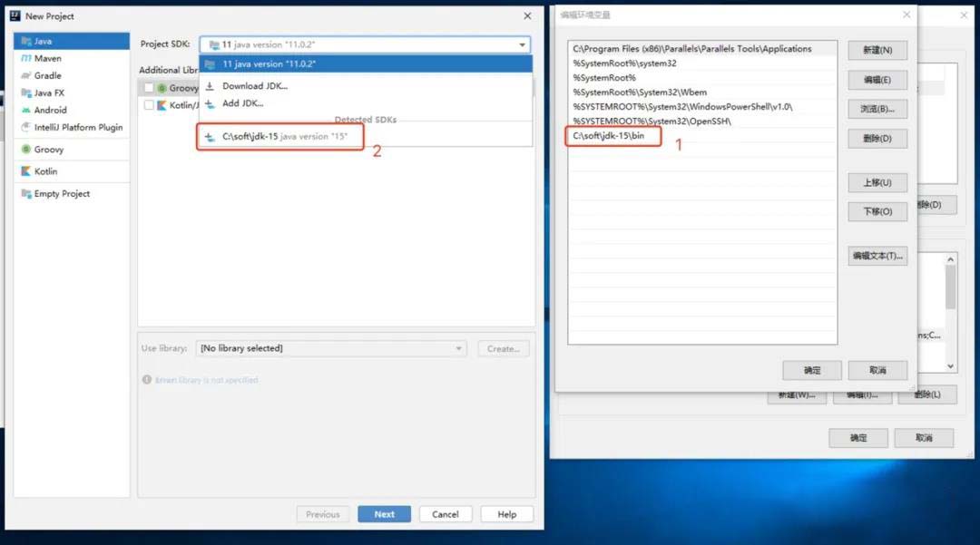
Task: Click 取消 in the background environment variables window
Action: (924, 438)
